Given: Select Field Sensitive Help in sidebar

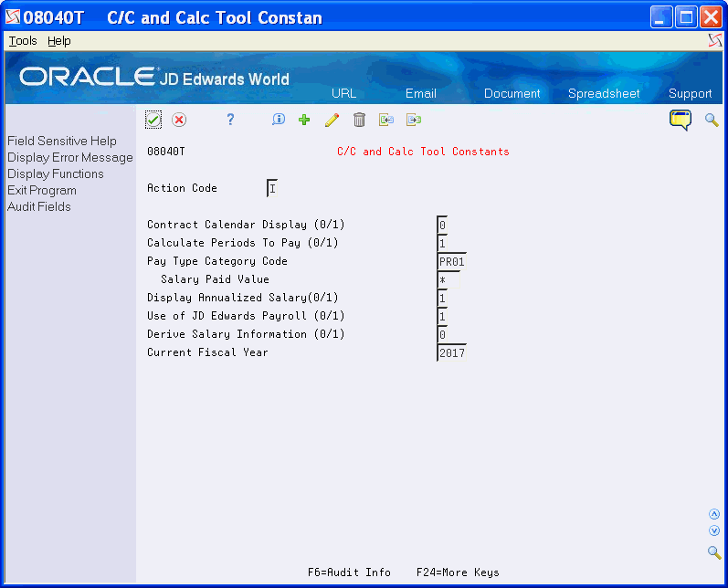Looking at the screenshot, I should (x=62, y=142).
